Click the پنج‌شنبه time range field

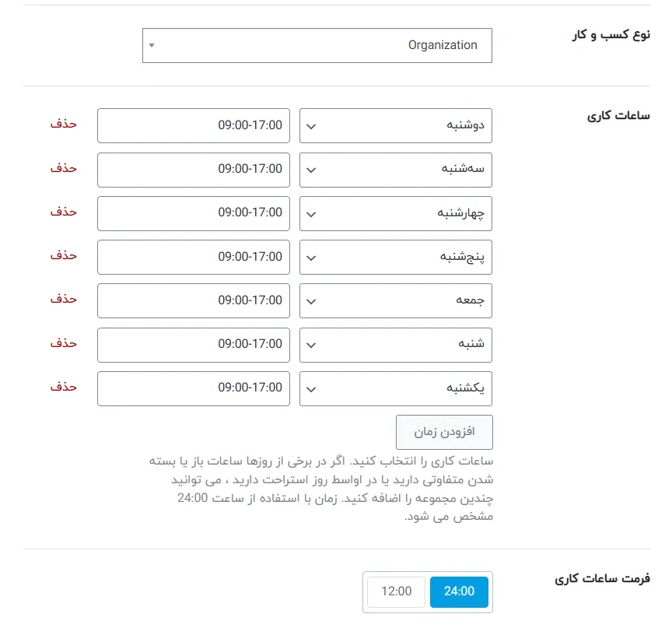point(193,257)
